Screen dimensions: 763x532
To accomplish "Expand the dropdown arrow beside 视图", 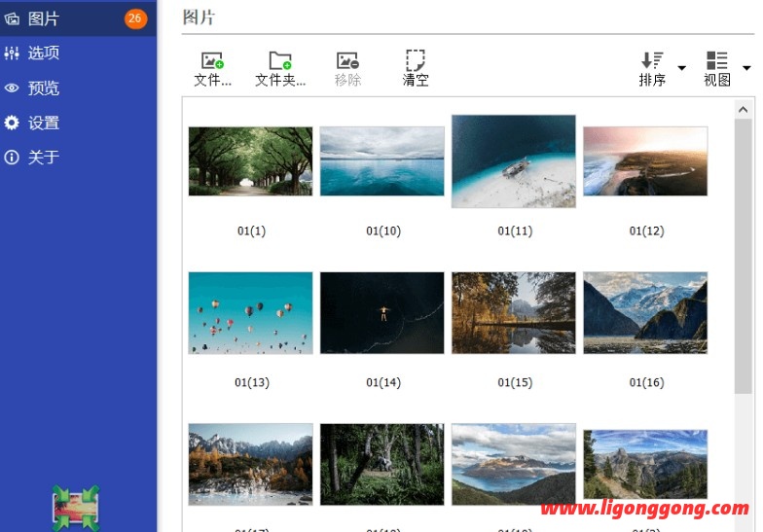I will coord(746,68).
